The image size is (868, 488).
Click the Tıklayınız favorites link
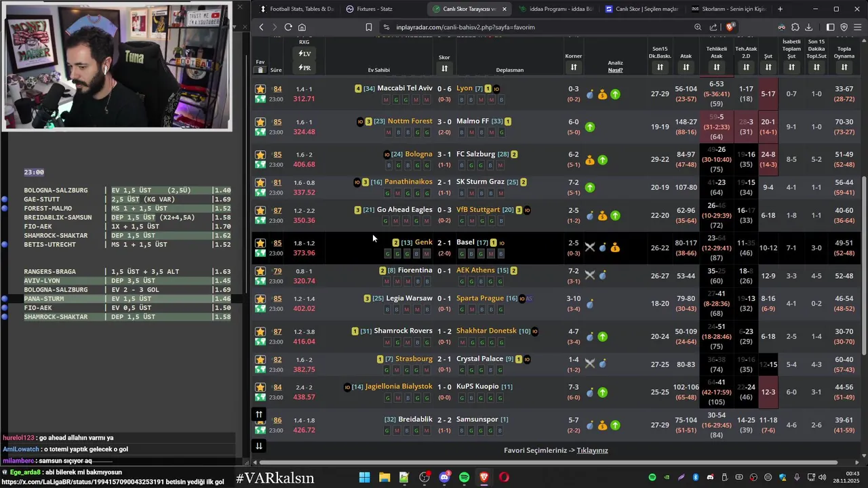[x=592, y=450]
